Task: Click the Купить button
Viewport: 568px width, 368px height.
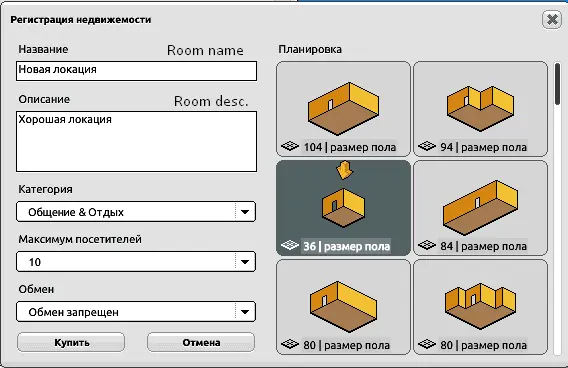Action: [x=71, y=342]
